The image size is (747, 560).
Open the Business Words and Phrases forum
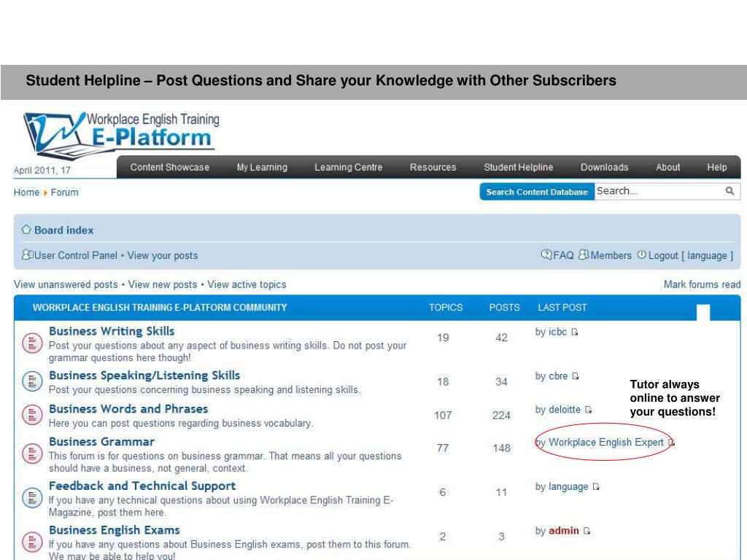(128, 409)
